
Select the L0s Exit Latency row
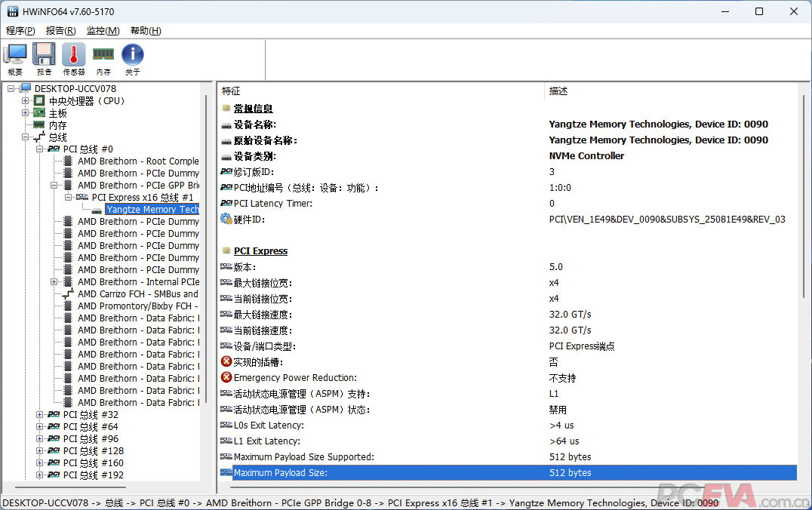pyautogui.click(x=508, y=425)
